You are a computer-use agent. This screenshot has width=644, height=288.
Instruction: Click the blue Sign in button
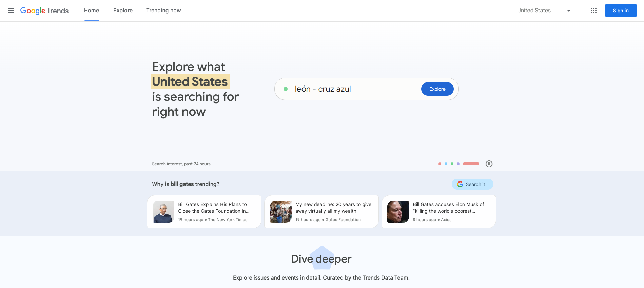click(621, 11)
